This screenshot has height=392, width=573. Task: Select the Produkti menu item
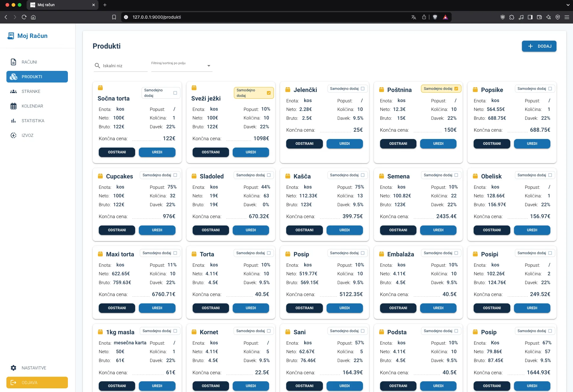click(37, 77)
